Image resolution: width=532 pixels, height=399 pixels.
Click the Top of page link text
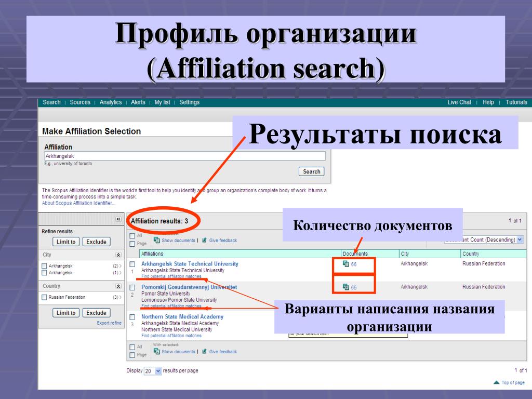pyautogui.click(x=513, y=382)
